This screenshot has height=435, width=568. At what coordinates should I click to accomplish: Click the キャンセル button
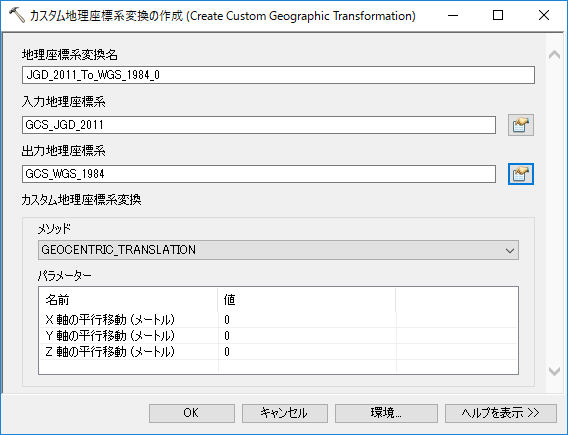pos(285,413)
